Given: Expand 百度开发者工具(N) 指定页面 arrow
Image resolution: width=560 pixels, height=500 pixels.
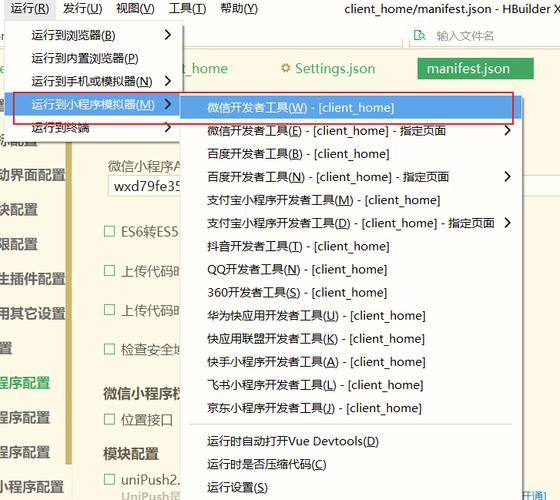Looking at the screenshot, I should pos(507,176).
